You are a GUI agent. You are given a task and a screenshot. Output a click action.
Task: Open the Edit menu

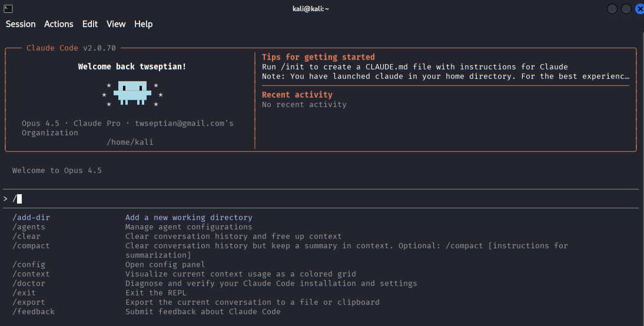[x=90, y=24]
